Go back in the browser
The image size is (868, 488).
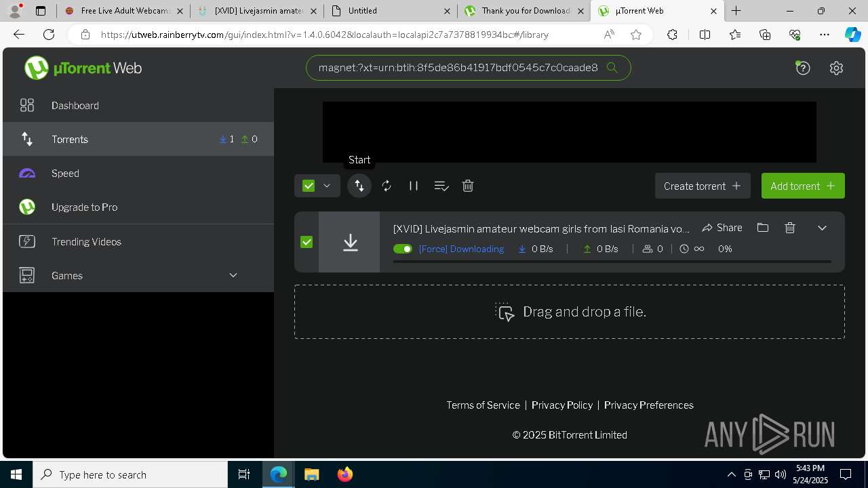click(19, 35)
